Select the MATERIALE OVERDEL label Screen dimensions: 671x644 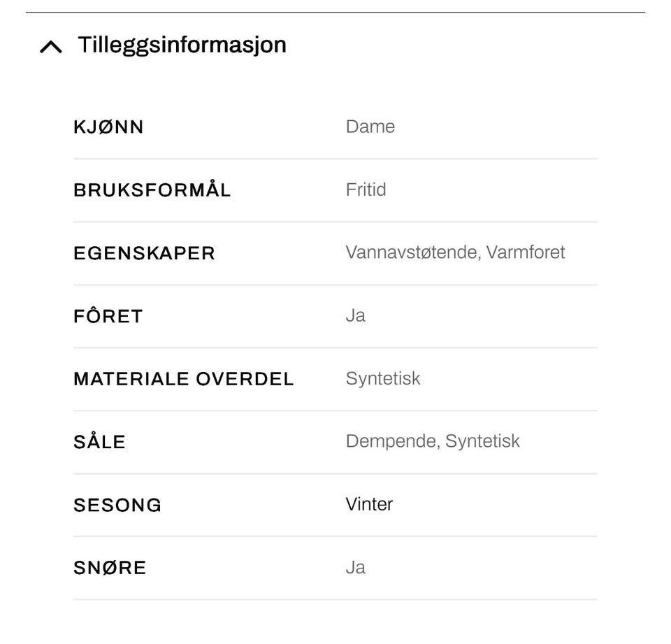(184, 379)
